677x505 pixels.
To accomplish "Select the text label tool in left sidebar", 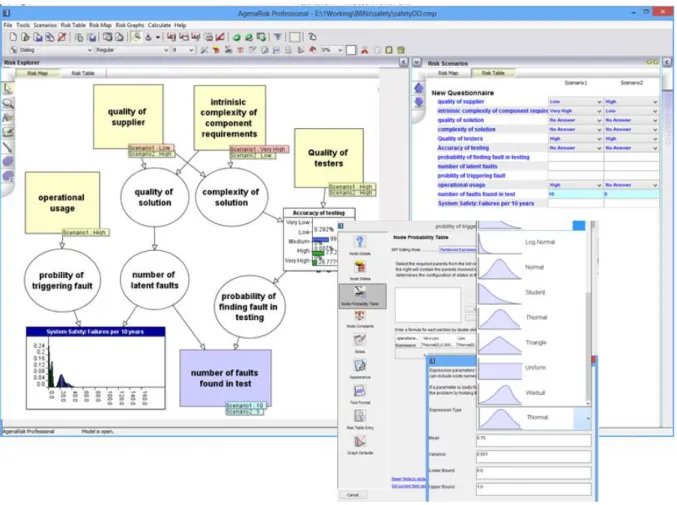I will (x=8, y=117).
